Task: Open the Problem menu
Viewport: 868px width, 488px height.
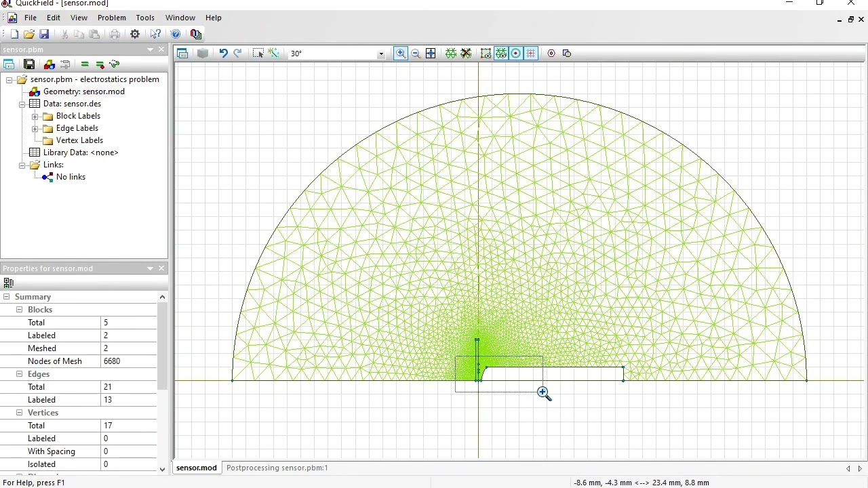Action: (112, 18)
